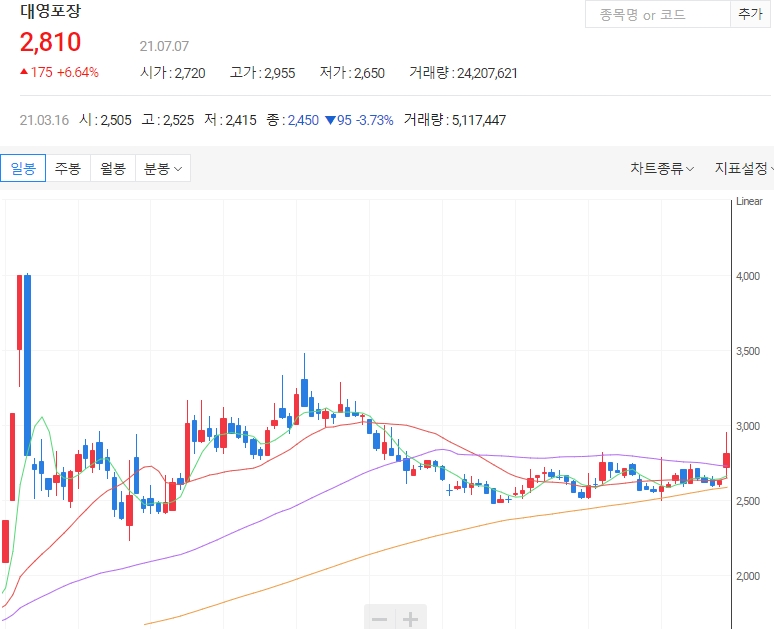Open the 분봉 minute chart dropdown
Screen dimensions: 774x629
[163, 168]
